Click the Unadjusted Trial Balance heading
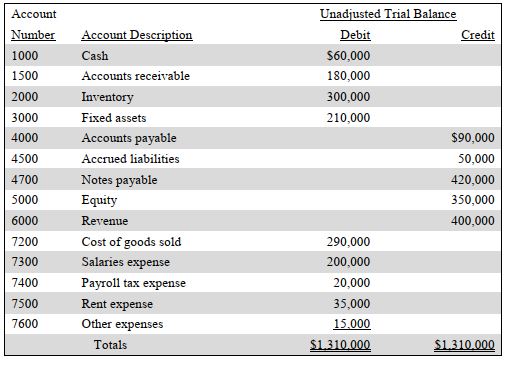511x366 pixels. pos(388,14)
